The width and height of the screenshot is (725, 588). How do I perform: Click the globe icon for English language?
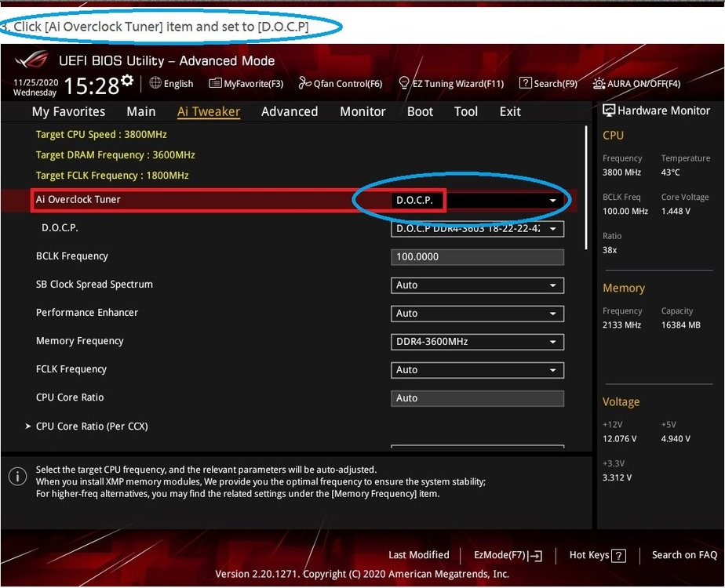click(155, 83)
